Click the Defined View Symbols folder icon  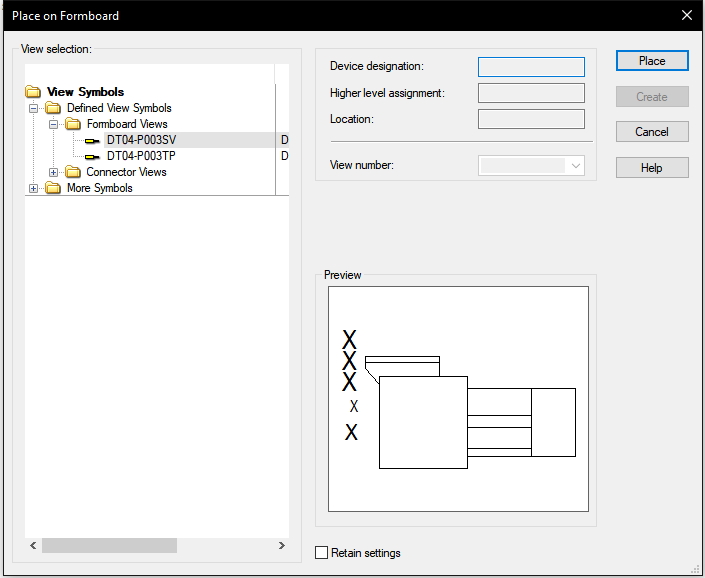pos(53,108)
